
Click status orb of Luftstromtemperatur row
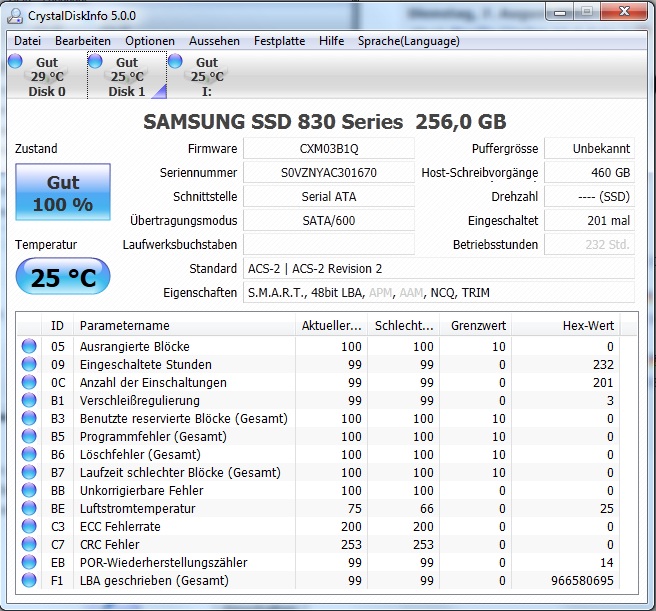click(x=29, y=508)
